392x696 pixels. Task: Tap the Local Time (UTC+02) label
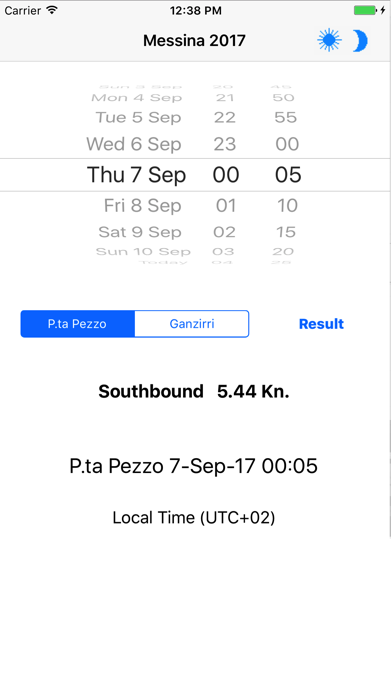click(194, 518)
